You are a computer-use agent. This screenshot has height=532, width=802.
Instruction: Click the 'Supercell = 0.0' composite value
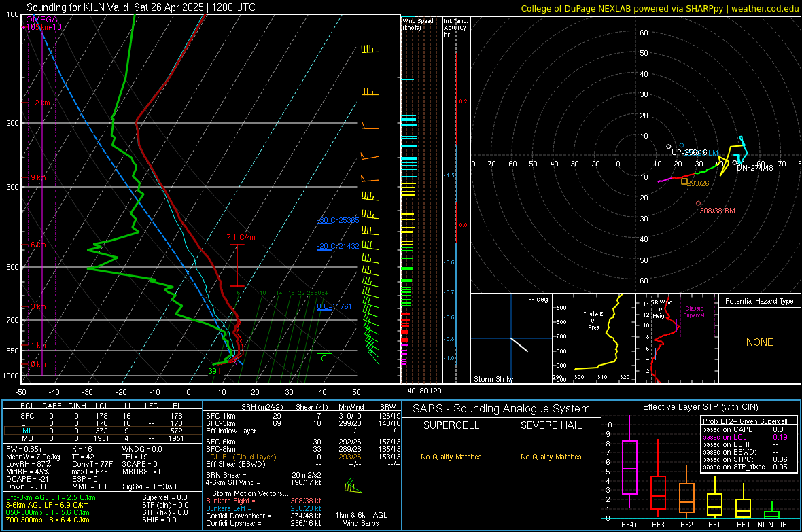164,498
